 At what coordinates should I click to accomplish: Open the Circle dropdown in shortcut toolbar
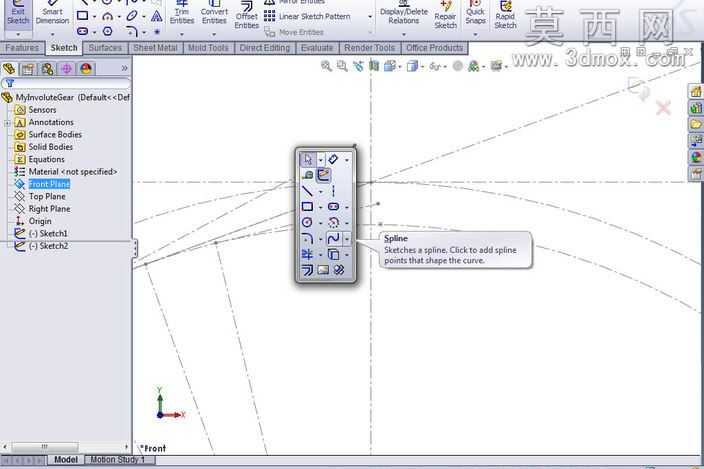tap(321, 223)
